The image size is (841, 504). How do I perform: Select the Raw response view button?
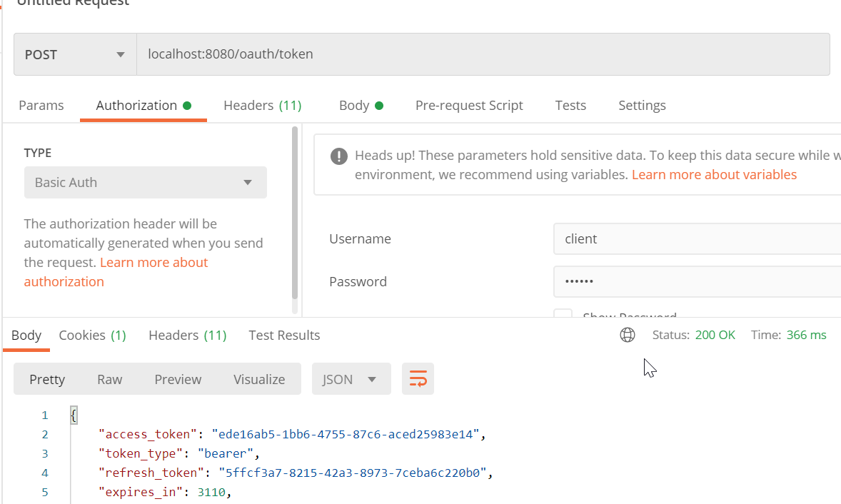(x=109, y=379)
